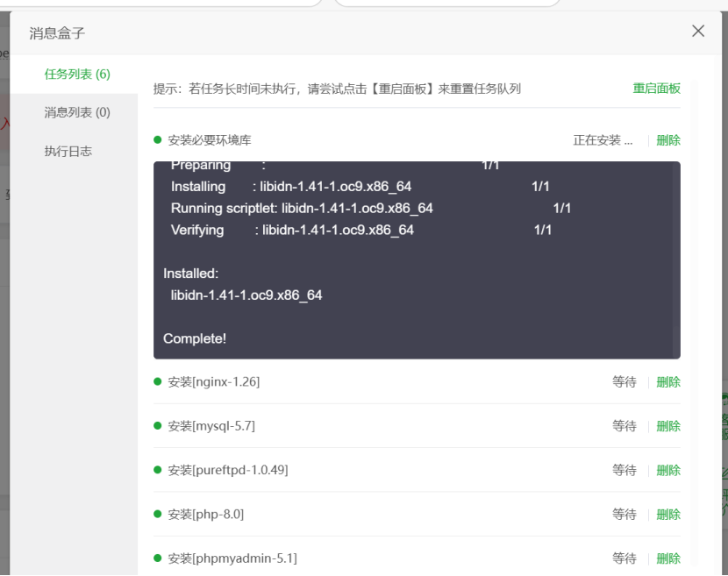Delete the 安装必要环境库 task

tap(668, 140)
